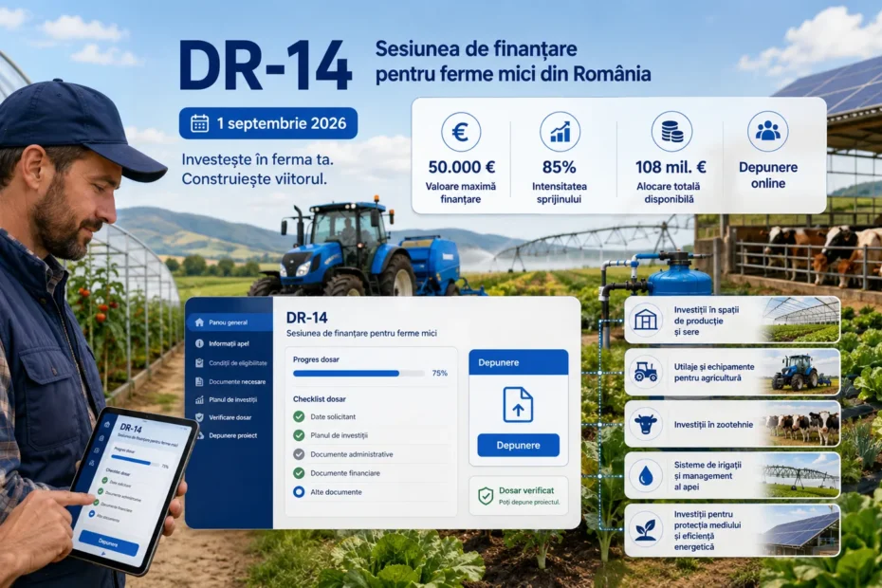Click the 75% progress value
The width and height of the screenshot is (882, 588).
coord(440,373)
